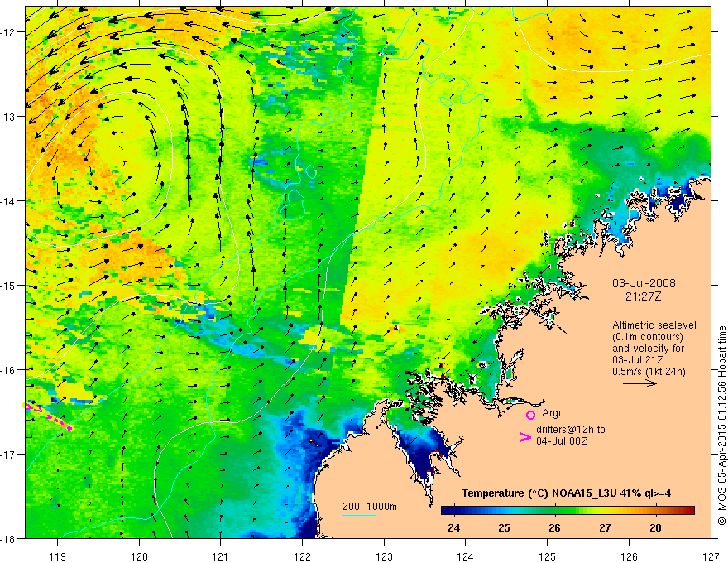The image size is (728, 563).
Task: Click longitude axis label 122
Action: (302, 556)
